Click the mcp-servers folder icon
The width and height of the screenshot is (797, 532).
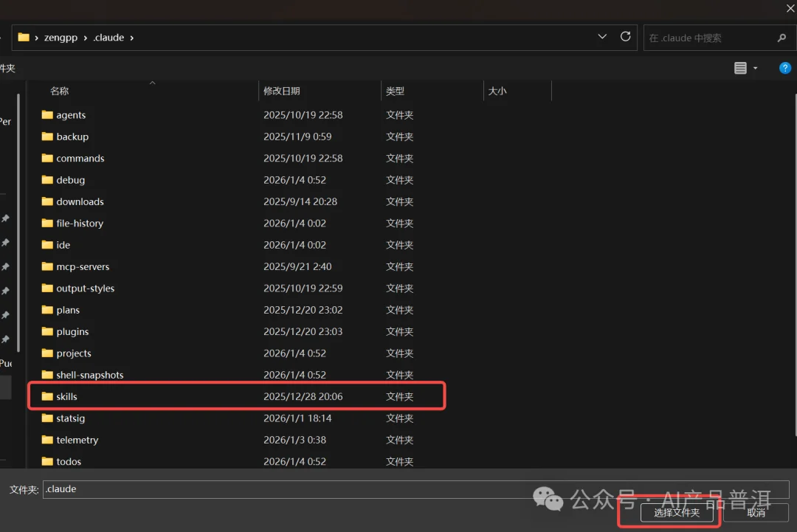pyautogui.click(x=48, y=266)
